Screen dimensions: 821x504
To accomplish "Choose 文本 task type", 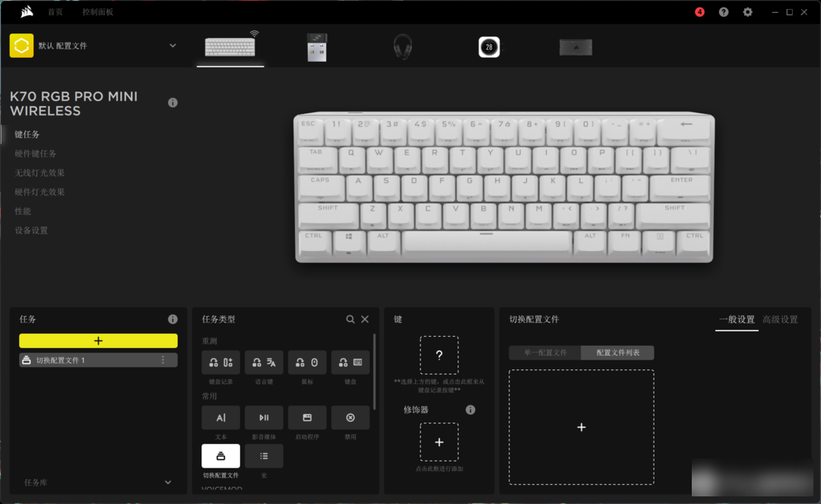I will pyautogui.click(x=221, y=417).
